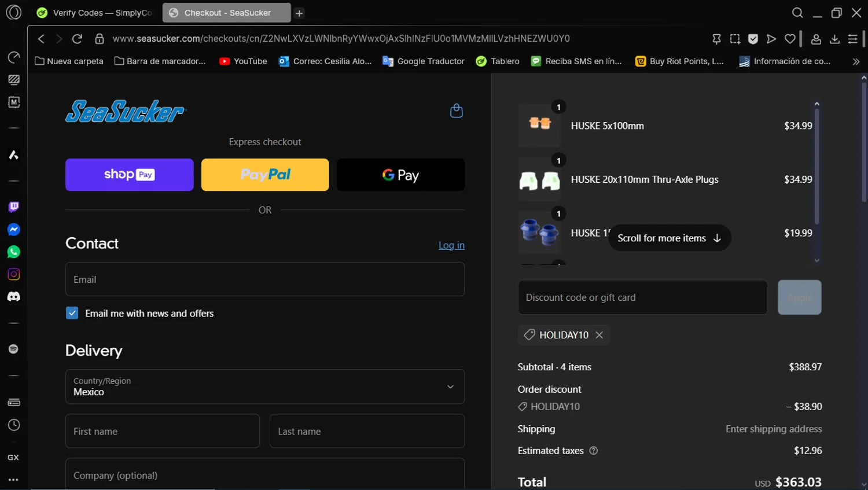Open Discord in the sidebar
The width and height of the screenshot is (868, 490).
pyautogui.click(x=13, y=296)
